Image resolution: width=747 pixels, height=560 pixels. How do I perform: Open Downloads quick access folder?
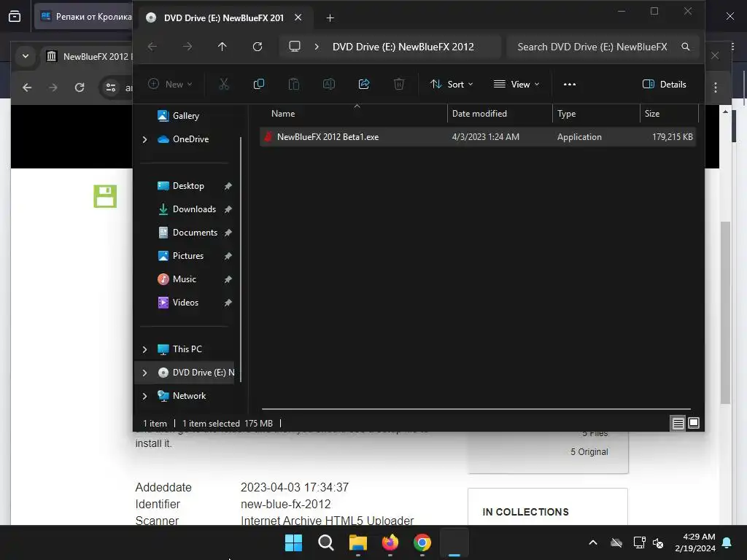194,209
